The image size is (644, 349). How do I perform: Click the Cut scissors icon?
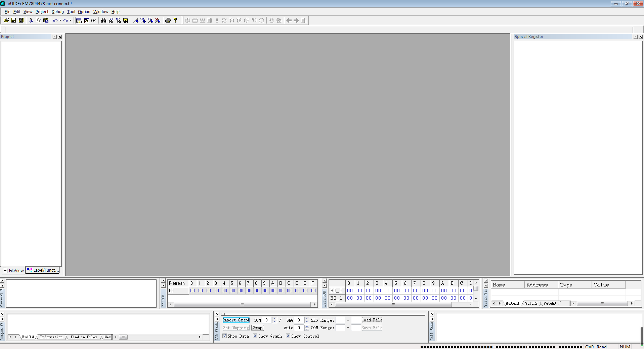pos(31,21)
